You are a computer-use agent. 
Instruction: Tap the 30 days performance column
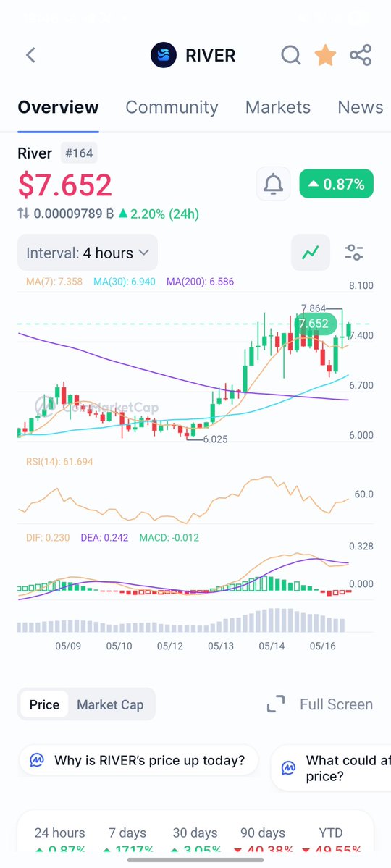(x=195, y=839)
